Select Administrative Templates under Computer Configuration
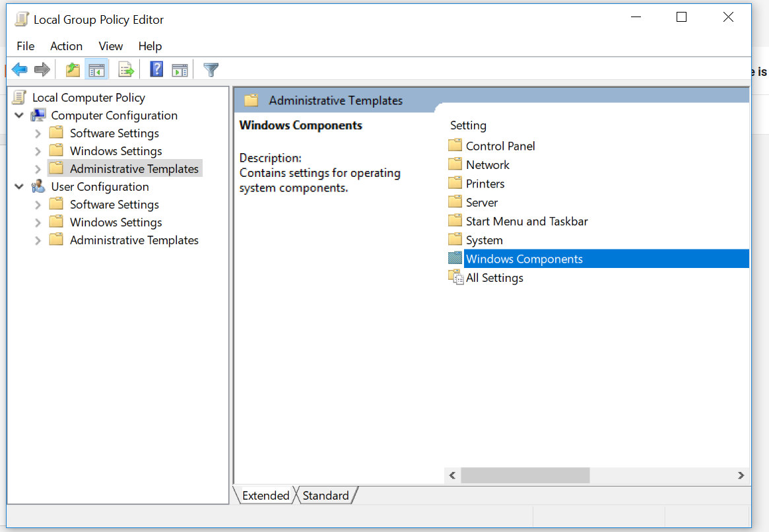Image resolution: width=769 pixels, height=532 pixels. [x=135, y=169]
